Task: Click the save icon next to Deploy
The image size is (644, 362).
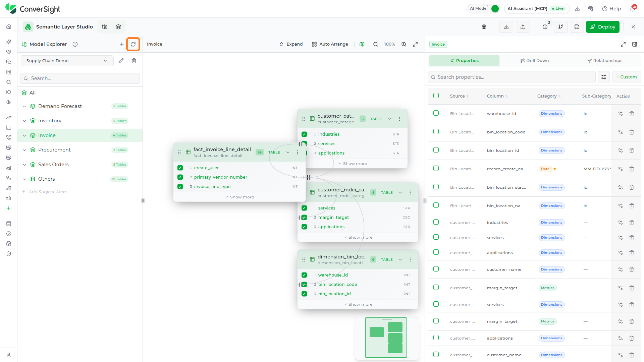Action: point(577,27)
